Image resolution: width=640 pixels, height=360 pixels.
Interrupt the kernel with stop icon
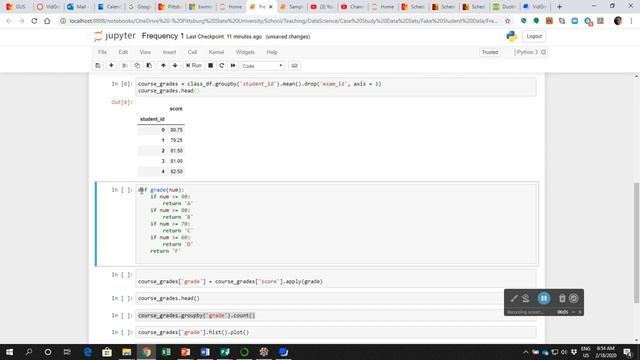[x=211, y=66]
